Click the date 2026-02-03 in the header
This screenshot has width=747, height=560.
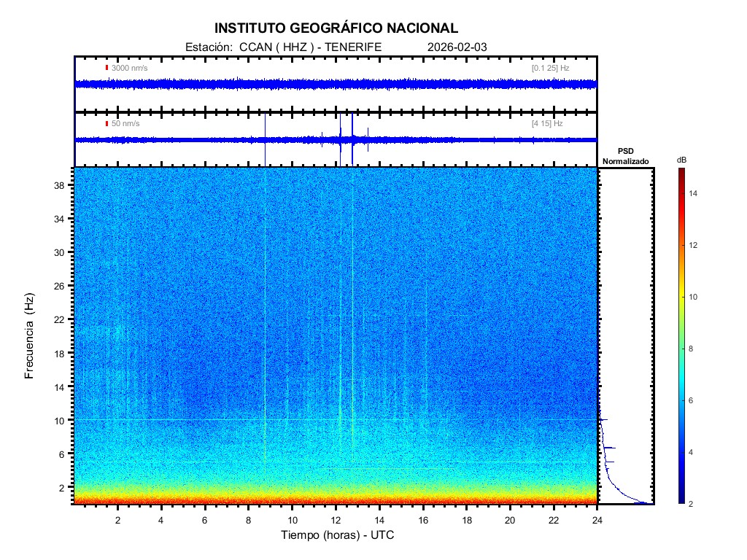pyautogui.click(x=457, y=47)
